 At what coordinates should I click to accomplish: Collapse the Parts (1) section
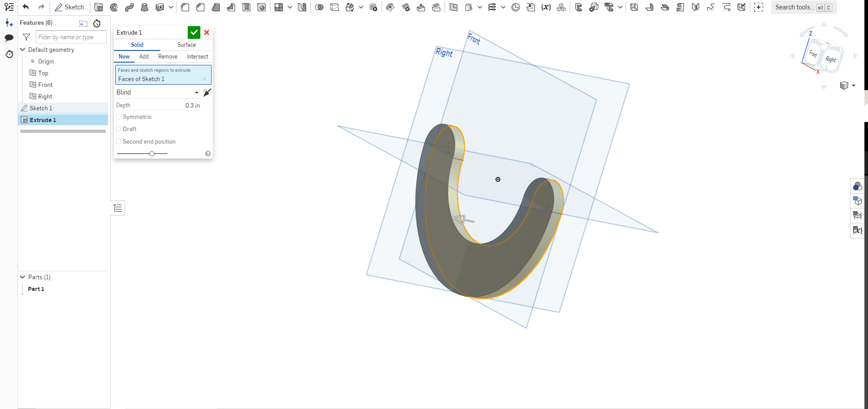tap(23, 277)
